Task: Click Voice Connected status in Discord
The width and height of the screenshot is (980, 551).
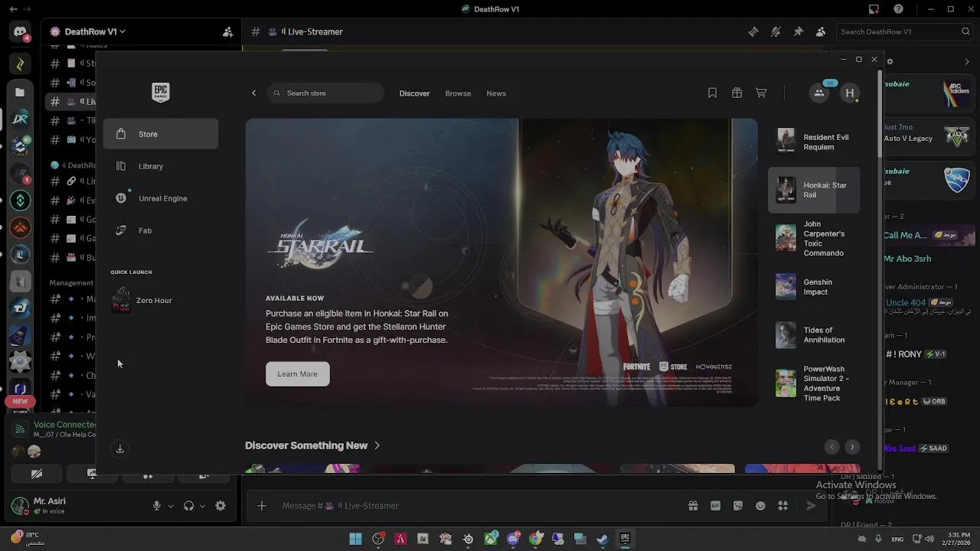Action: [65, 424]
